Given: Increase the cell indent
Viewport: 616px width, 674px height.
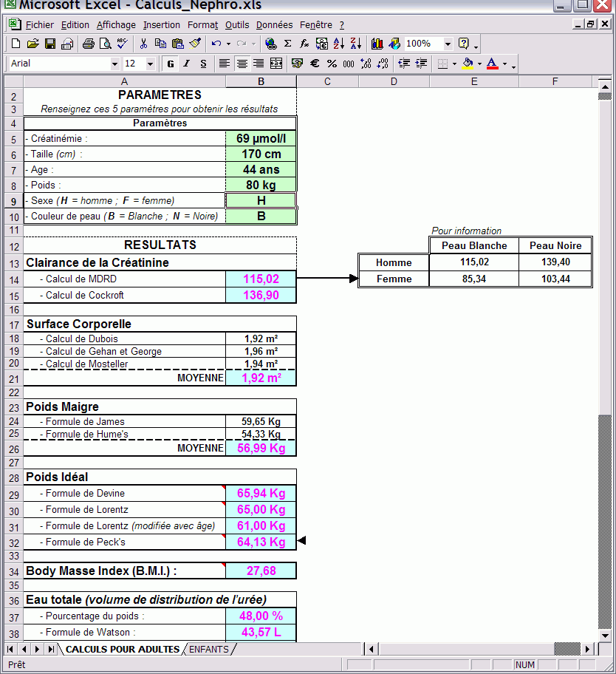Looking at the screenshot, I should click(421, 64).
